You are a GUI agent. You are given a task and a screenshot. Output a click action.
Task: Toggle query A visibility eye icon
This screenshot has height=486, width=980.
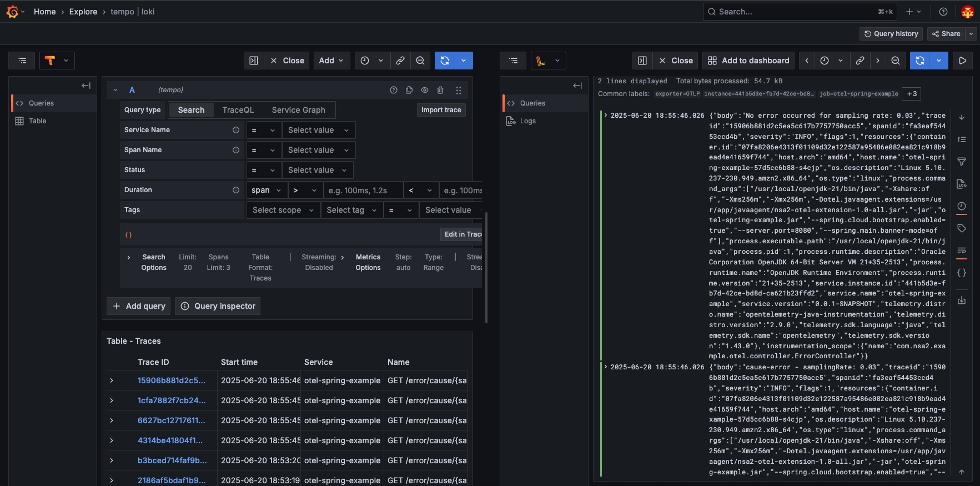[425, 90]
